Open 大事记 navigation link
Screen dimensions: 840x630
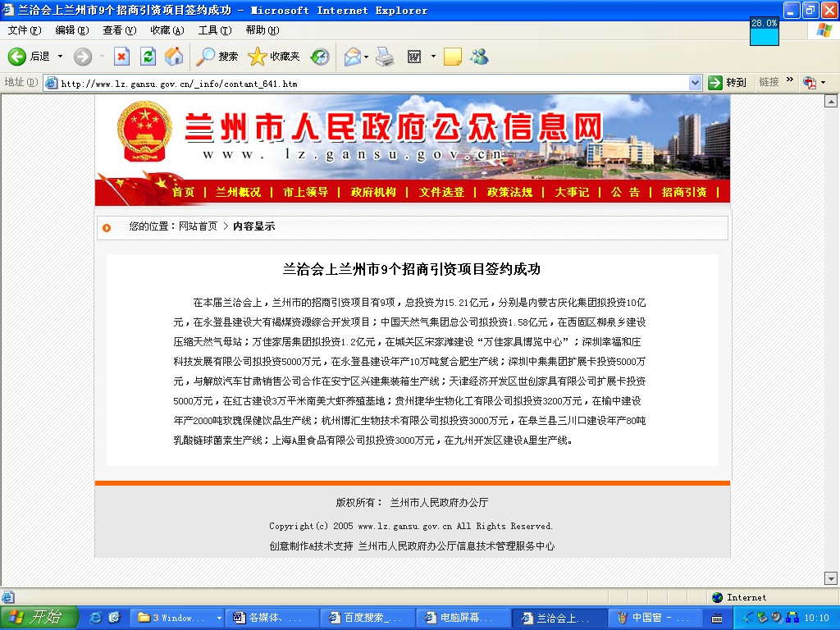(x=572, y=192)
